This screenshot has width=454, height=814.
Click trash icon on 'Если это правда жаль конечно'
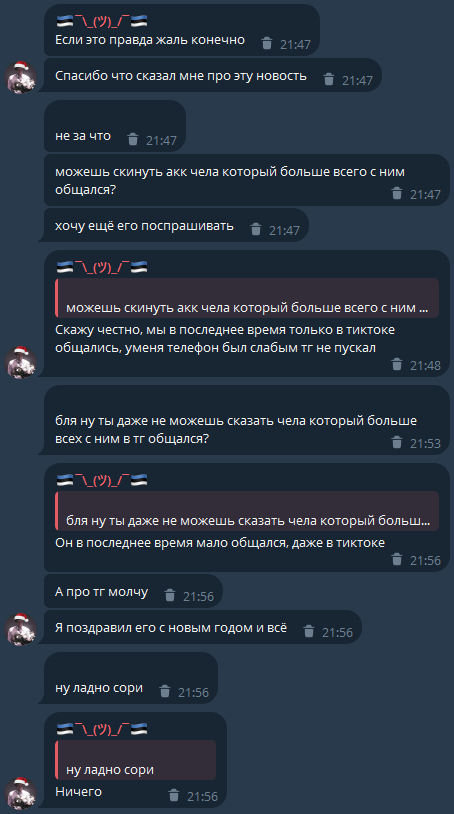click(x=267, y=43)
